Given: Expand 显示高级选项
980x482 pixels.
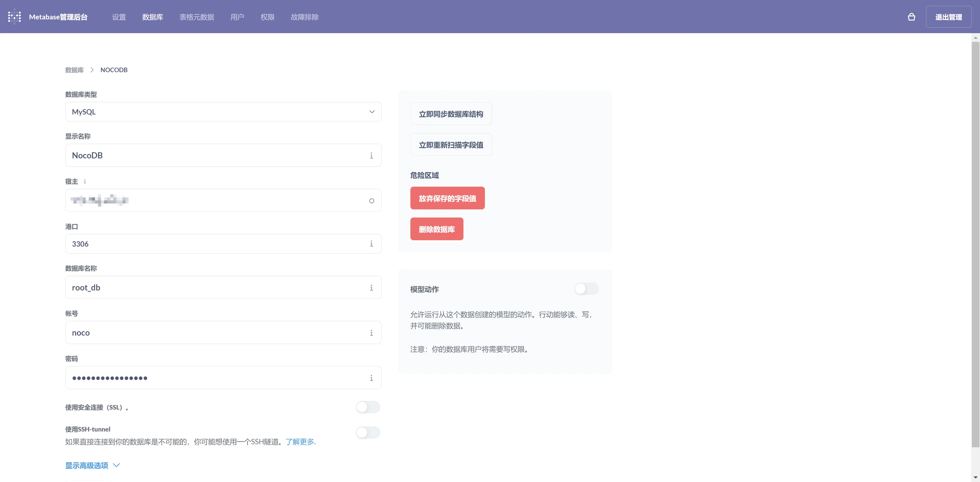Looking at the screenshot, I should tap(92, 465).
